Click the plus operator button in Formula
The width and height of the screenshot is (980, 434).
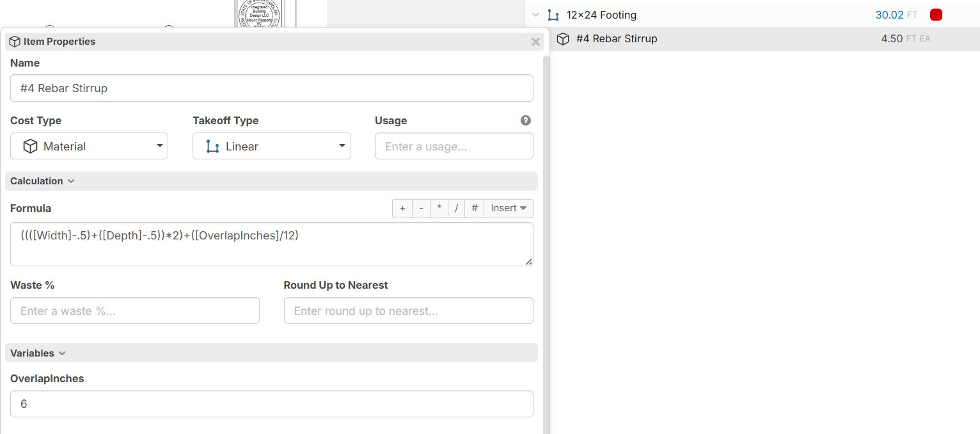point(402,209)
